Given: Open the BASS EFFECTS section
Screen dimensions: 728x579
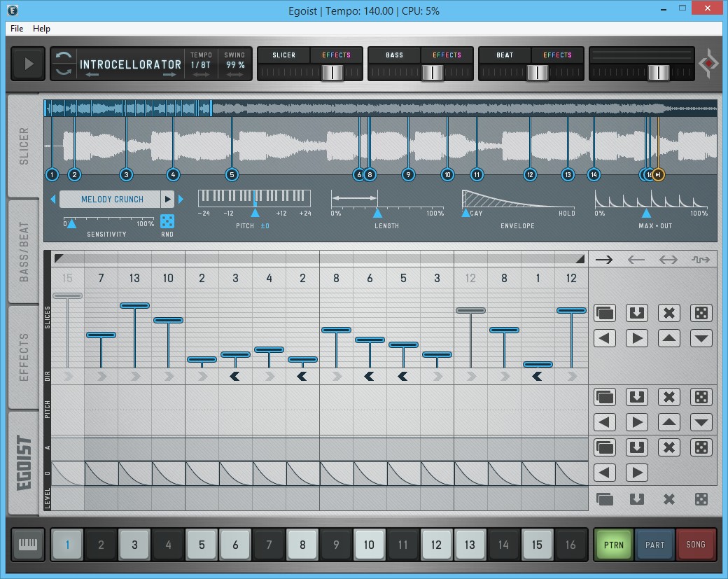Looking at the screenshot, I should (447, 55).
